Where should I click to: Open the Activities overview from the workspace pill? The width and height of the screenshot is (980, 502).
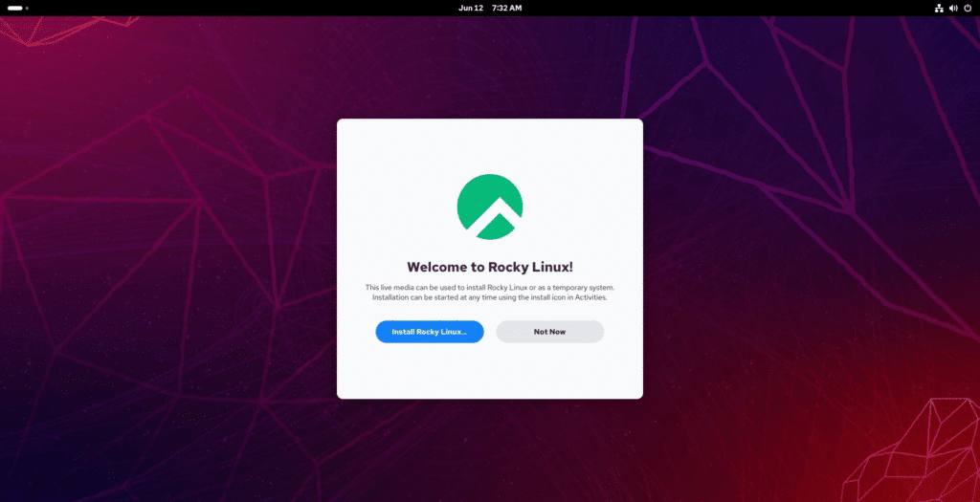click(x=15, y=8)
